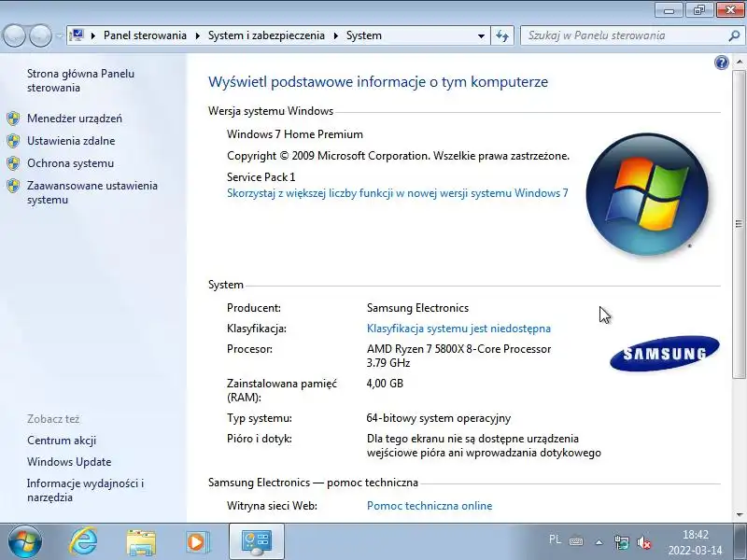Open Windows Update link
The width and height of the screenshot is (747, 560).
click(69, 462)
